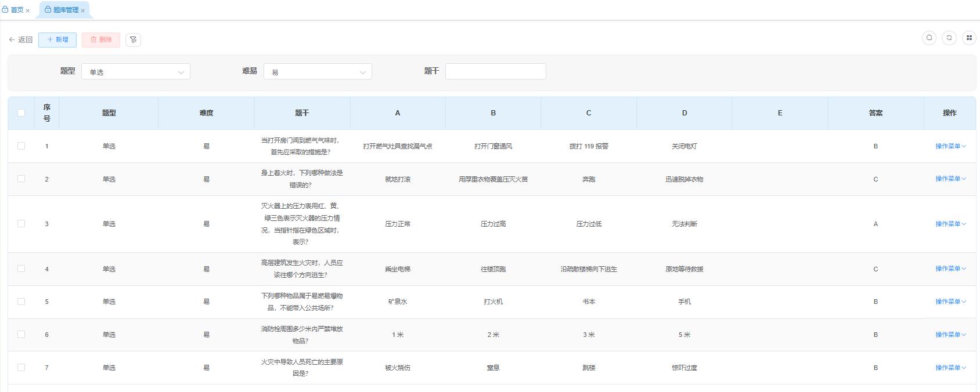Click the filter funnel icon button
This screenshot has width=980, height=392.
pos(133,39)
